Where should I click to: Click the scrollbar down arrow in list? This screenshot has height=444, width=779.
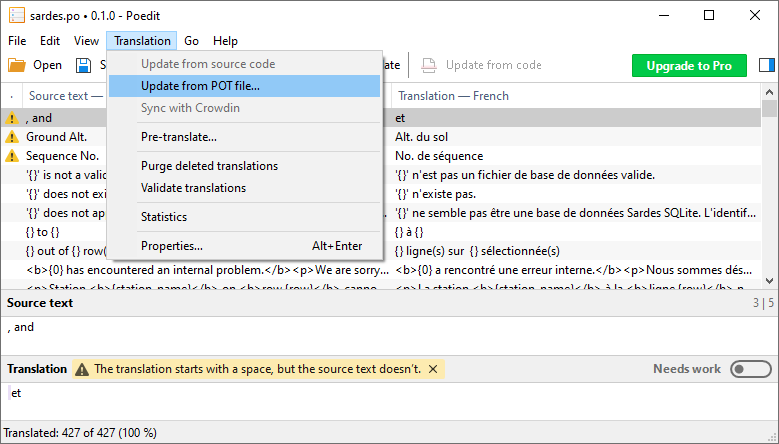click(769, 281)
